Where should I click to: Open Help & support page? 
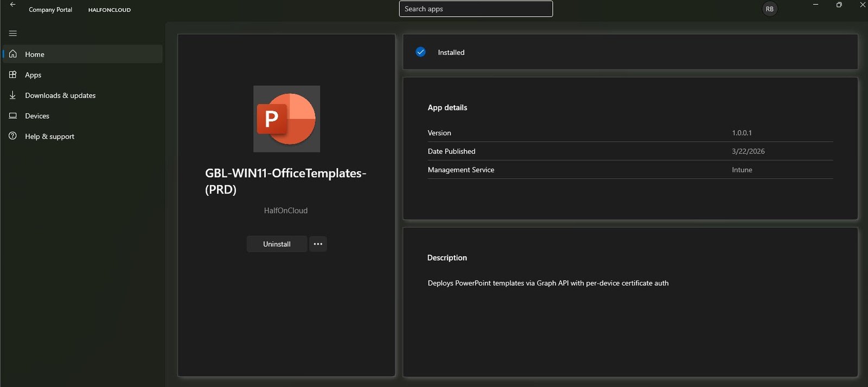click(x=49, y=137)
